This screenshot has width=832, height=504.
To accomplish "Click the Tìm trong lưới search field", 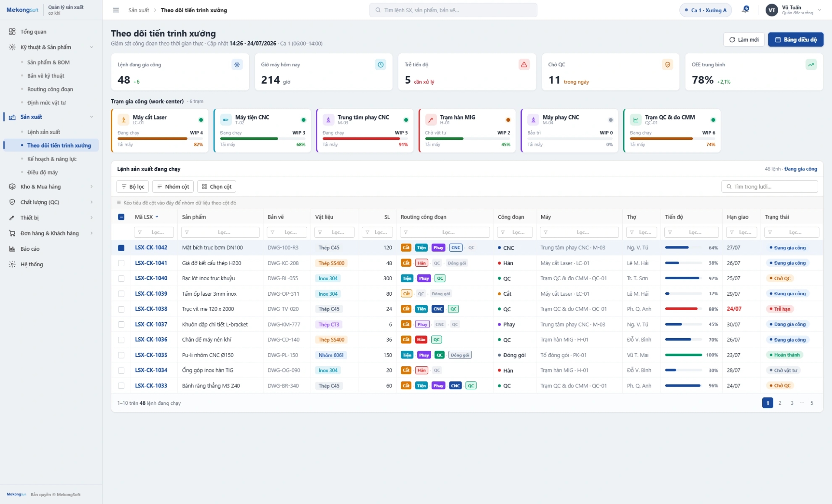I will pos(770,187).
